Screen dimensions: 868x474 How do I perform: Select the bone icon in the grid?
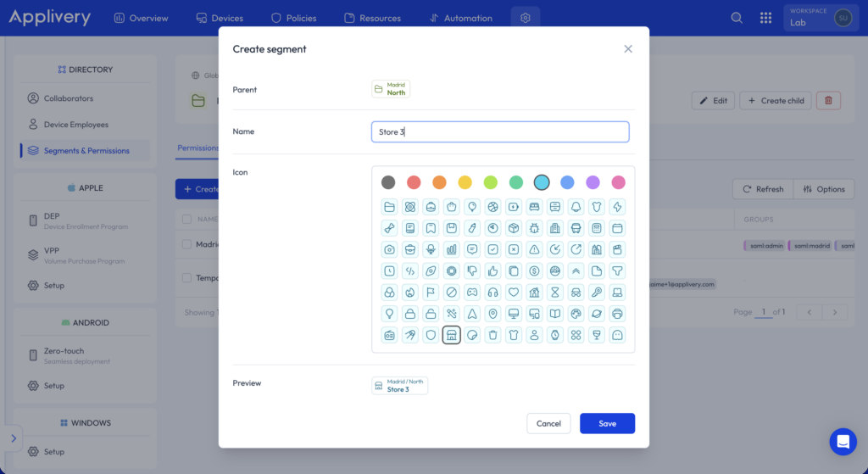[x=389, y=228]
